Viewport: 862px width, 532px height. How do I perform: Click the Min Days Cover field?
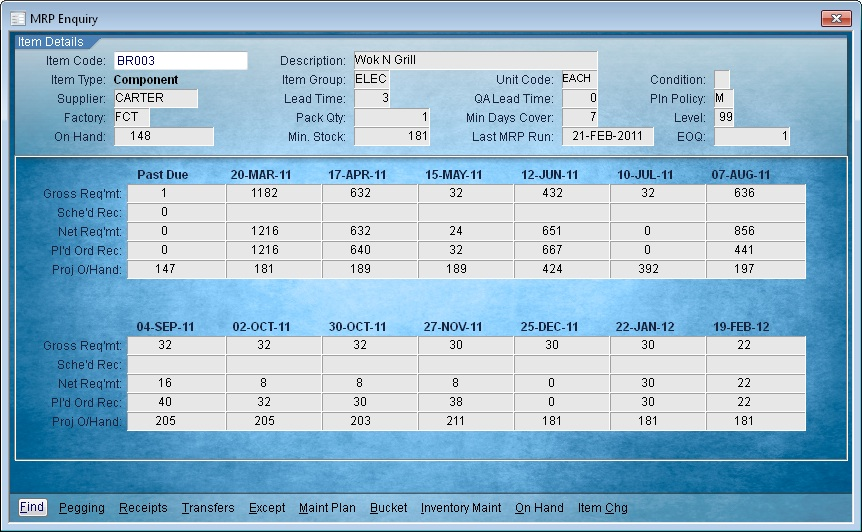coord(579,117)
